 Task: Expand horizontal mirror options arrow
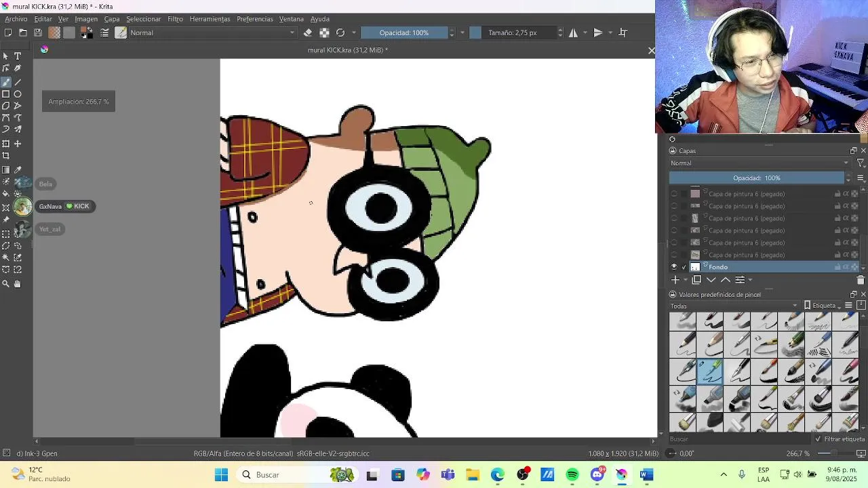[585, 33]
